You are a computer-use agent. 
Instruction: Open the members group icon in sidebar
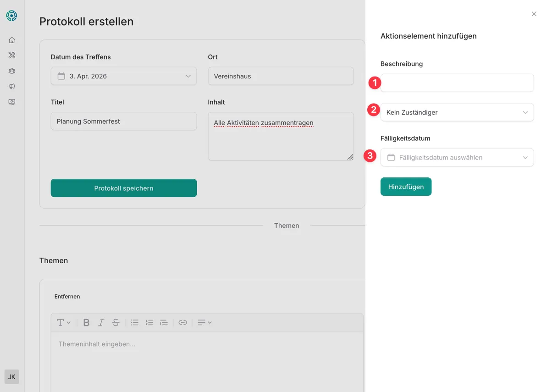pos(12,71)
